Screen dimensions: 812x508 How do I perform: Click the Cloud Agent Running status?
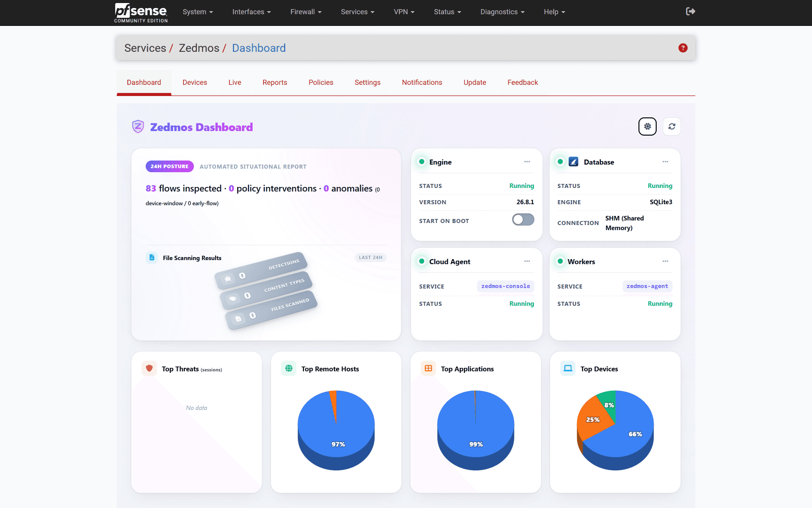pyautogui.click(x=522, y=303)
